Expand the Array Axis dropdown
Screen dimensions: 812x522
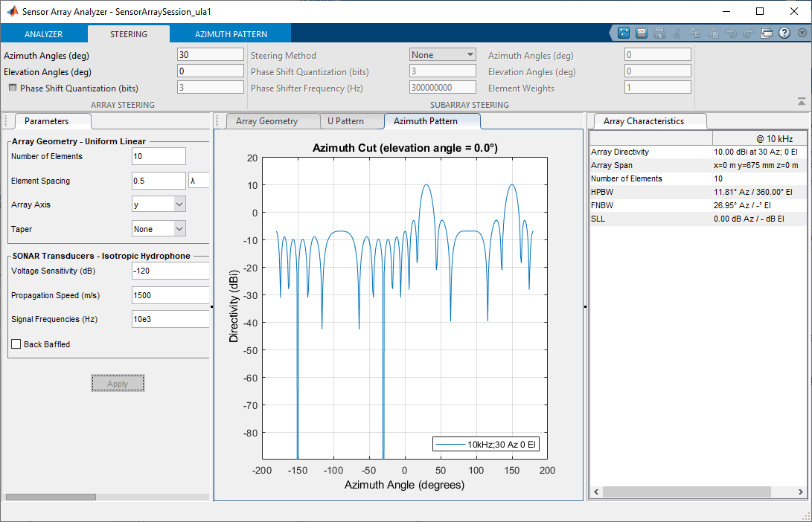coord(159,204)
